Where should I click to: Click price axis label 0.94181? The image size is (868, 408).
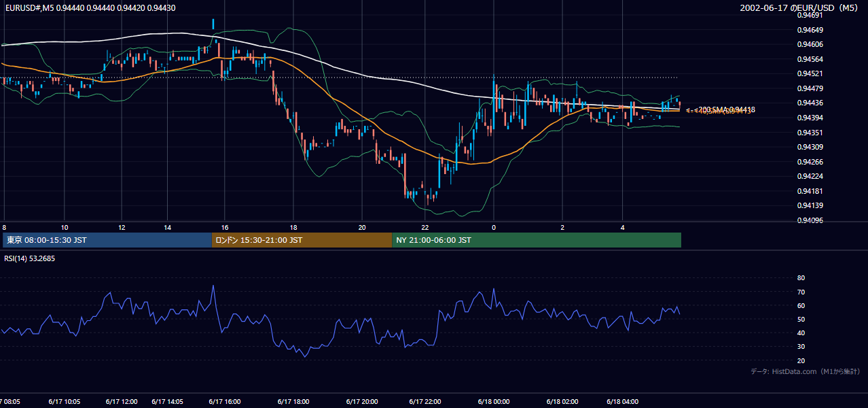click(x=810, y=191)
